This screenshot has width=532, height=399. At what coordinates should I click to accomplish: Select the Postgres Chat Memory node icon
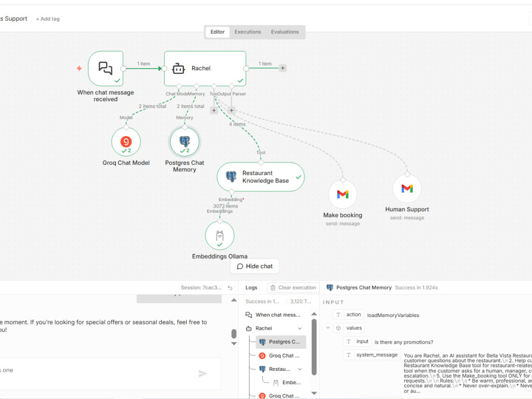pos(185,142)
